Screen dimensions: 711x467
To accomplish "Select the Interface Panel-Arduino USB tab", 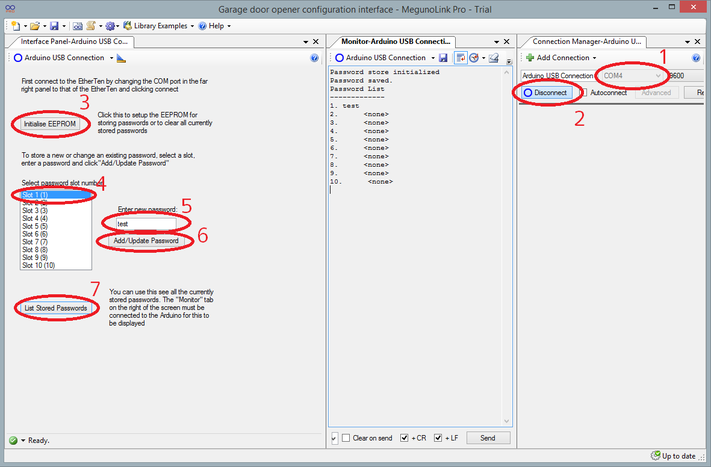I will click(x=74, y=42).
